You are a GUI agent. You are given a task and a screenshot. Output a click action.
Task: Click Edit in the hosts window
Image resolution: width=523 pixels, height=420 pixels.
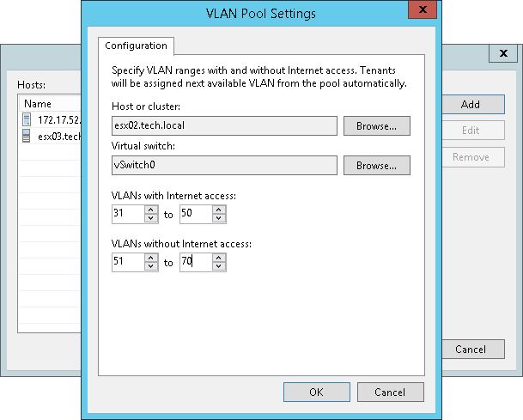473,130
